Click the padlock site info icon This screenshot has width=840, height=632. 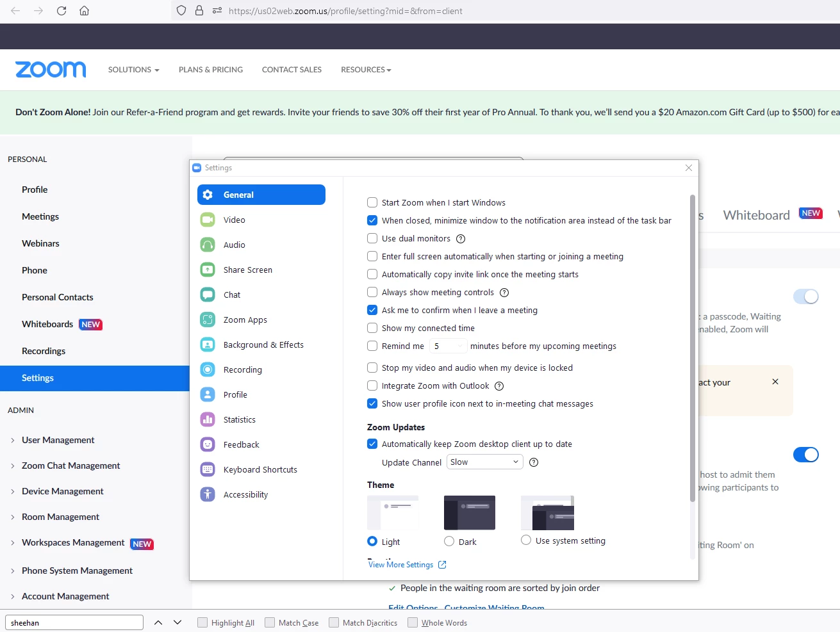199,11
